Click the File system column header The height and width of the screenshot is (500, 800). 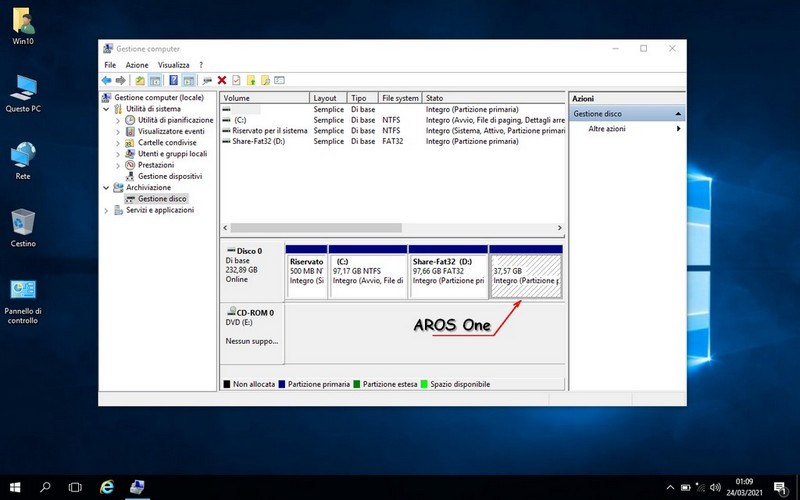coord(401,98)
